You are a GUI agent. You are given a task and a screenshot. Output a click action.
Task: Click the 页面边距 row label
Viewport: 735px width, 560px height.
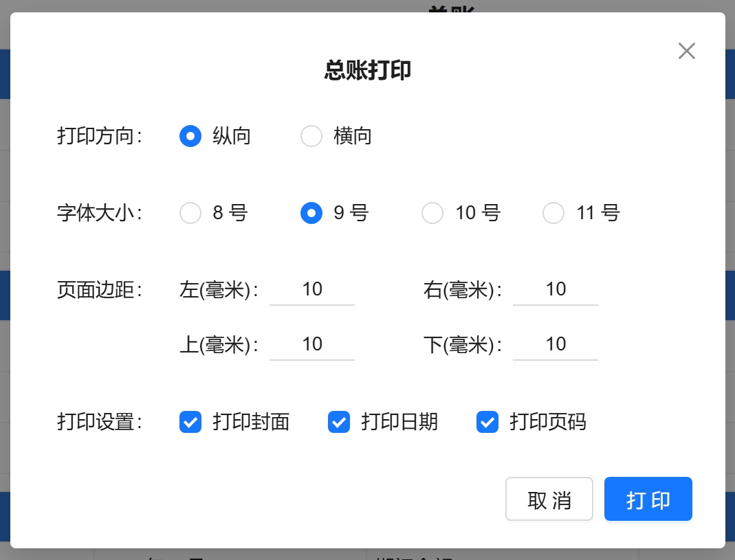[x=99, y=289]
